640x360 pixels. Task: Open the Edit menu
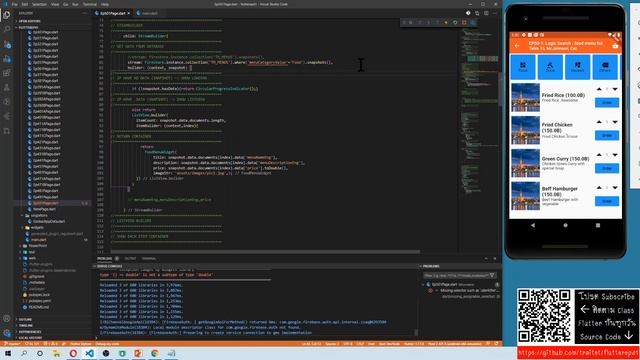[x=25, y=4]
